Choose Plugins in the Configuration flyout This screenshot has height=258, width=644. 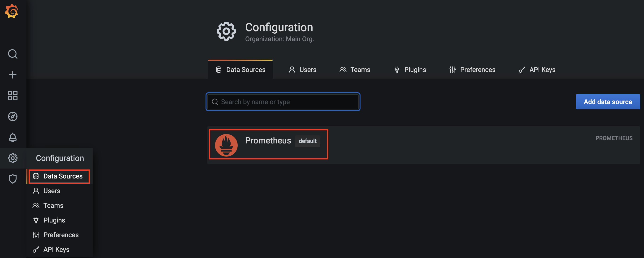(x=54, y=220)
